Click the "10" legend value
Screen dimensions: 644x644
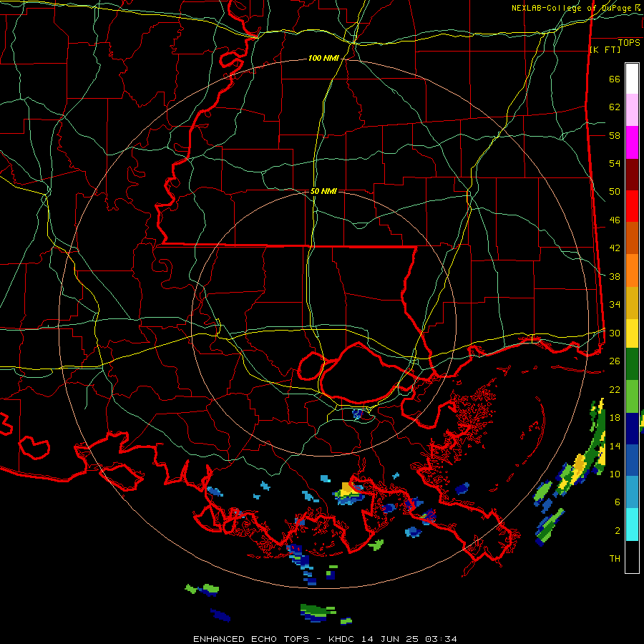(x=615, y=474)
